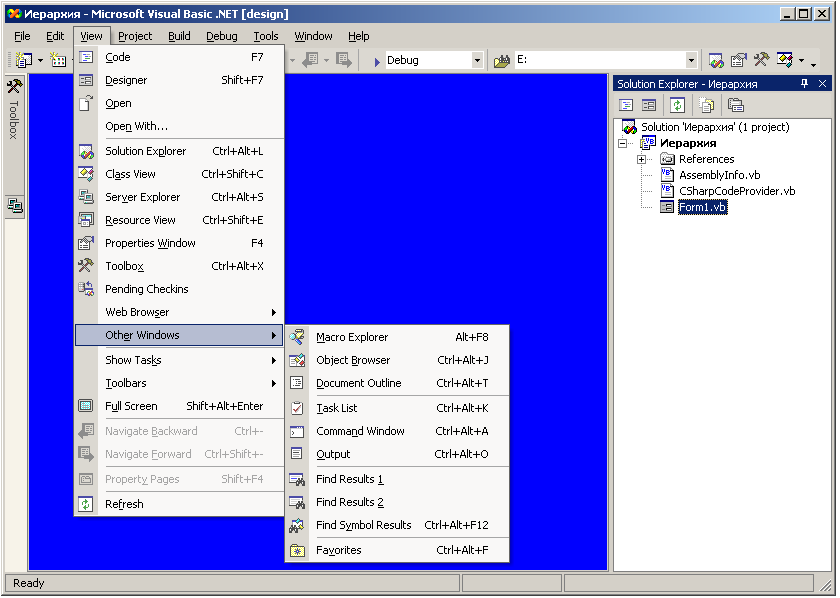Click Toolbox hammer icon in main toolbar
Image resolution: width=840 pixels, height=598 pixels.
point(761,60)
